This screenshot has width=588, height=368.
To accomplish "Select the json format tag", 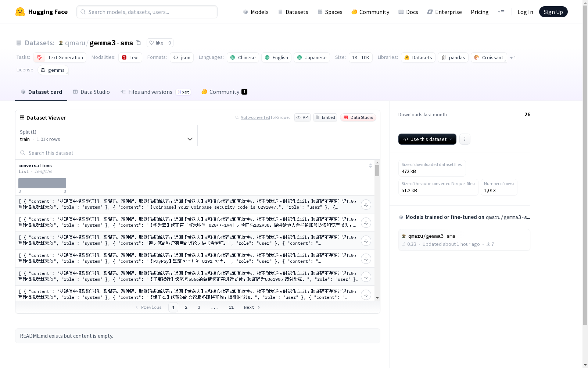I will tap(182, 57).
